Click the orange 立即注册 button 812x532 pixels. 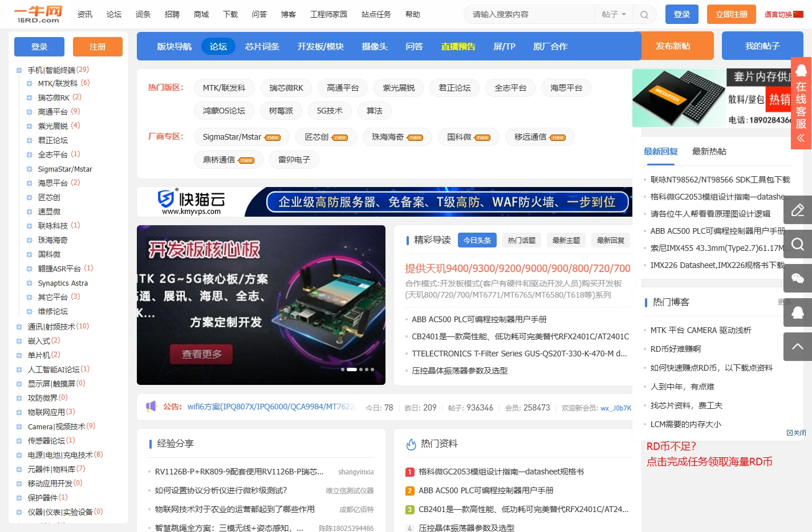coord(732,14)
